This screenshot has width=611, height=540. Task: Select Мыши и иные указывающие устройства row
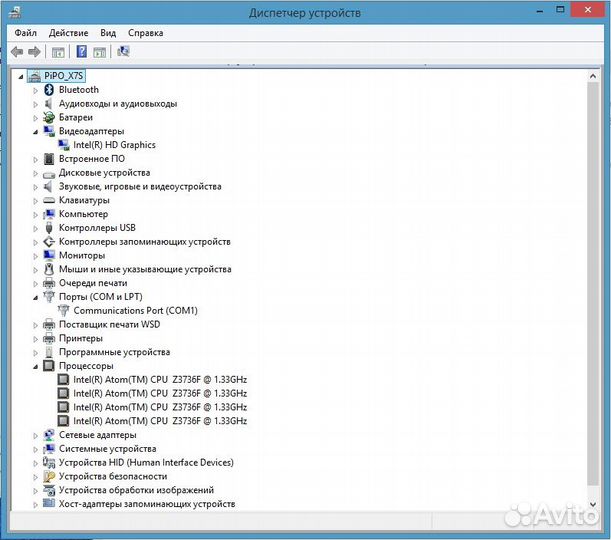pos(145,269)
